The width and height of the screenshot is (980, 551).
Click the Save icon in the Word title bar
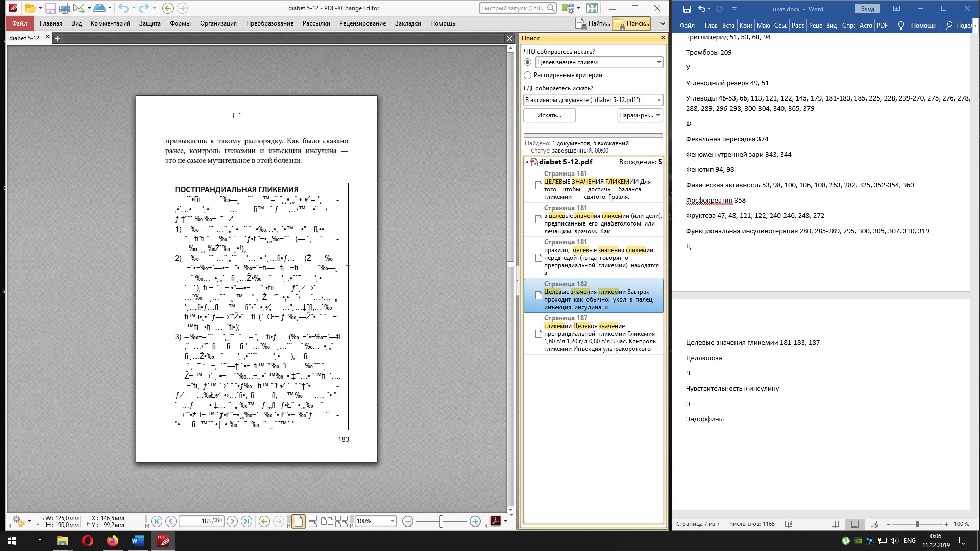click(687, 9)
